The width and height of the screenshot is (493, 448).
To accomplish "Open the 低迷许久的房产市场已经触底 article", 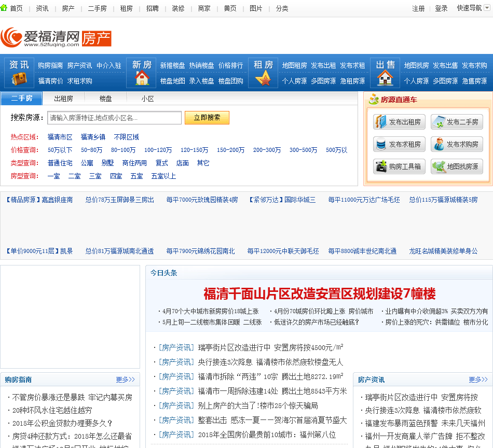I will (317, 322).
